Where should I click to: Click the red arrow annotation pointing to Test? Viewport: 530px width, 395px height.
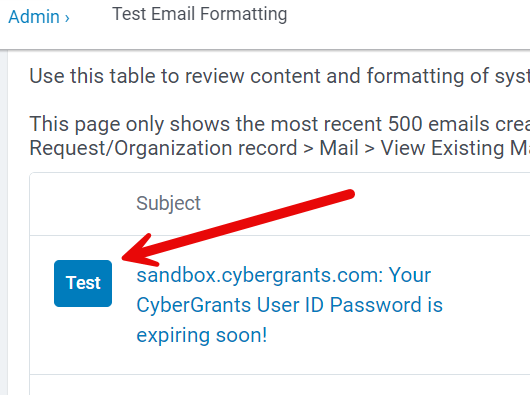coord(238,228)
